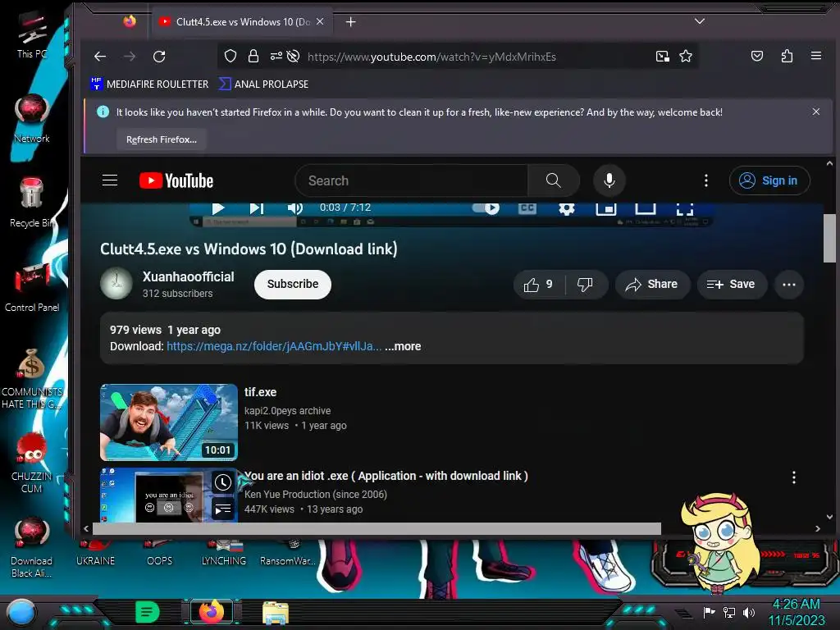Click the blocked autoplay icon in address bar
The height and width of the screenshot is (630, 840).
tap(293, 57)
